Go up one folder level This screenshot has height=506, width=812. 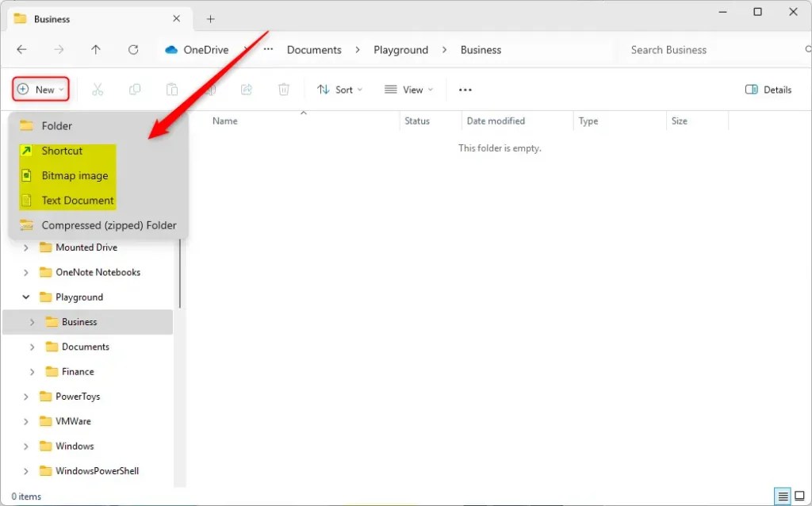tap(96, 50)
